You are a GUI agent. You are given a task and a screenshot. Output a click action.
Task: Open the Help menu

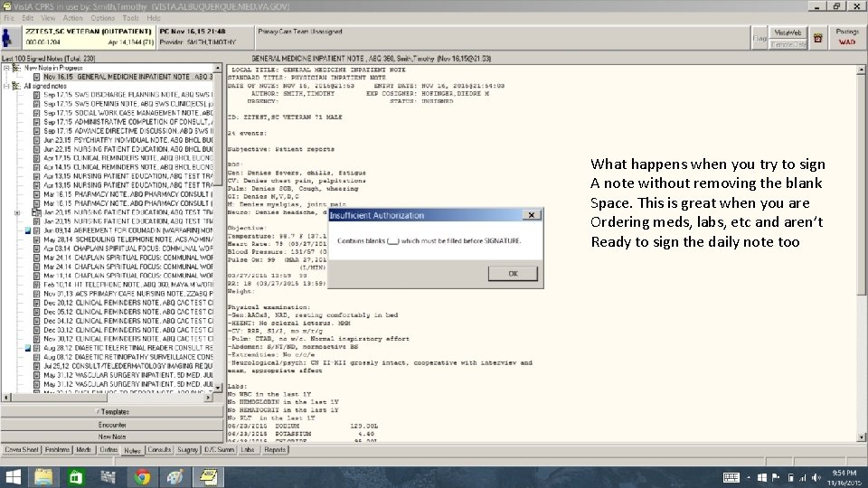point(154,18)
